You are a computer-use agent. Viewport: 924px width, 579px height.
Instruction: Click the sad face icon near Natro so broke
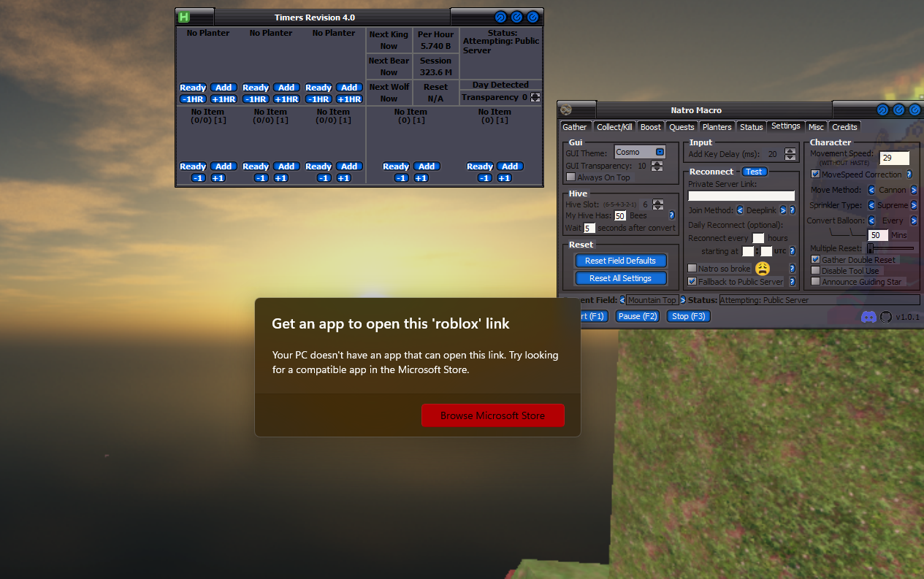click(762, 269)
